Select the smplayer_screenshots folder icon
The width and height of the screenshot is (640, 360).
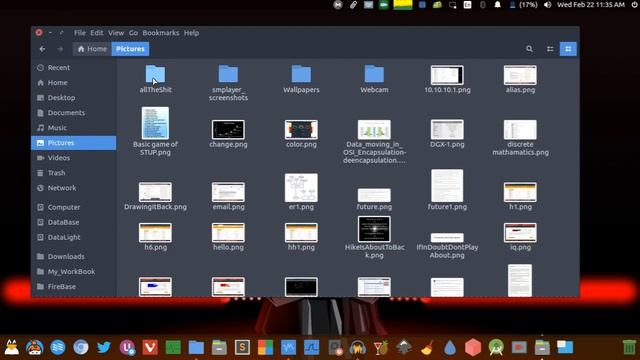[228, 74]
